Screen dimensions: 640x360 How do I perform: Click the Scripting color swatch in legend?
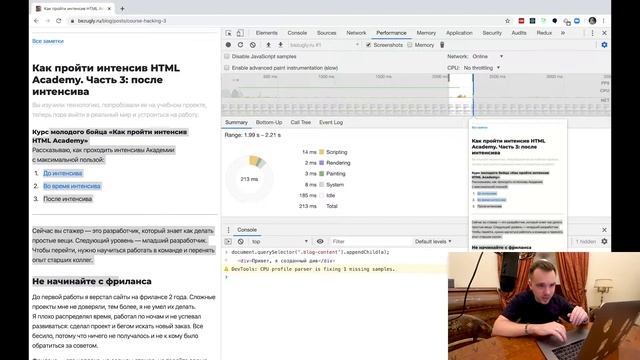pos(322,152)
